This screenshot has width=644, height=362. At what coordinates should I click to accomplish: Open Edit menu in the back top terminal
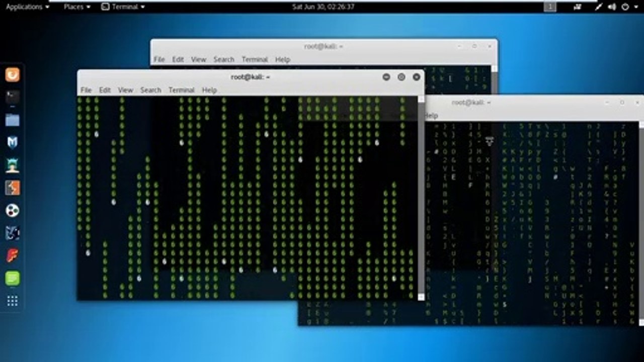pos(178,59)
